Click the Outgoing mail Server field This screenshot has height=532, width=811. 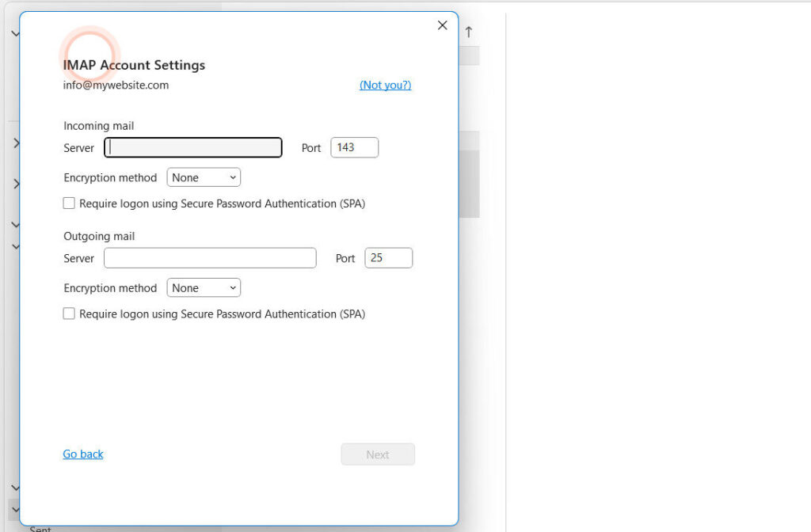(210, 258)
